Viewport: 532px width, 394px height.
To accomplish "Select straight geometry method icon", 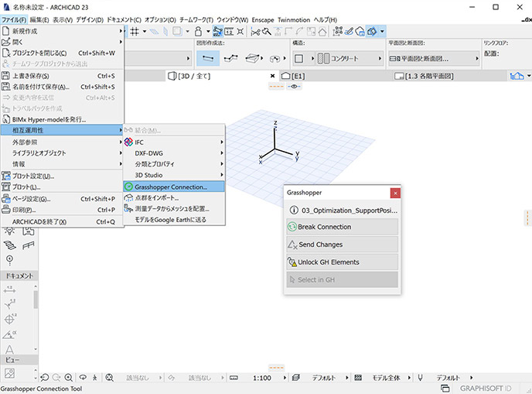I will 208,58.
